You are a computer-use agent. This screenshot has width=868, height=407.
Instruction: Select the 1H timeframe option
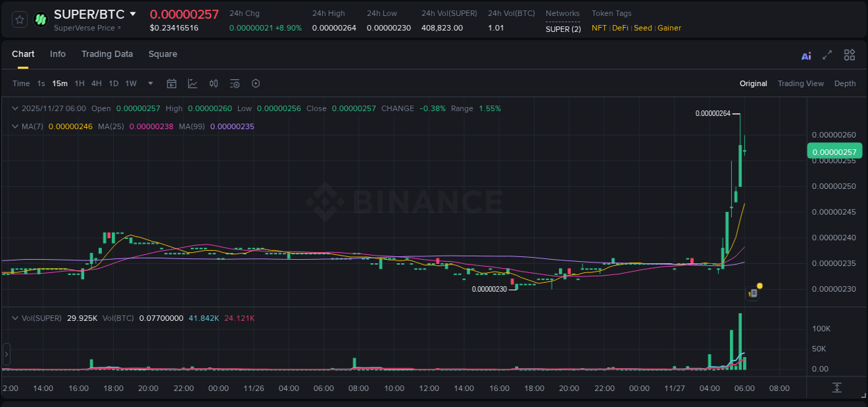click(78, 83)
